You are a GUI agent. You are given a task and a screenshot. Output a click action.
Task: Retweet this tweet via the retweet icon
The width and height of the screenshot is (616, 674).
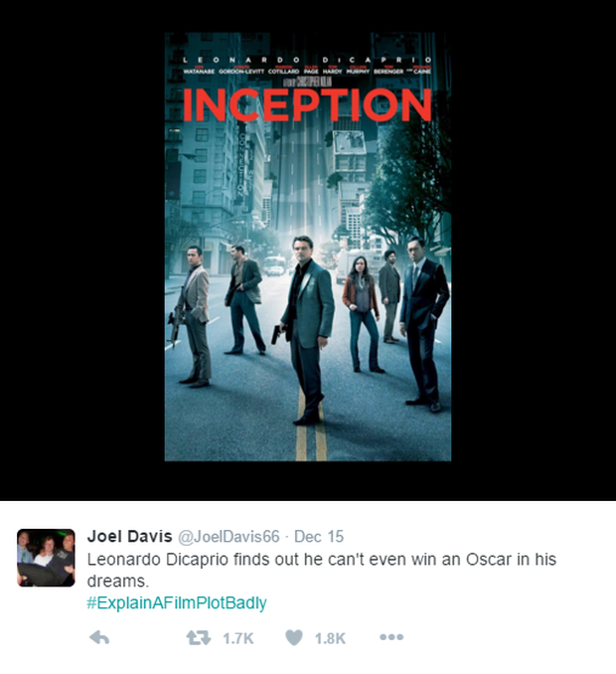point(198,637)
